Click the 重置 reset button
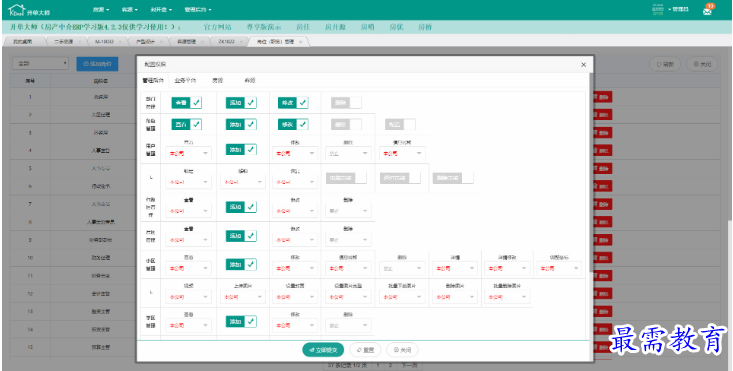 (x=365, y=350)
